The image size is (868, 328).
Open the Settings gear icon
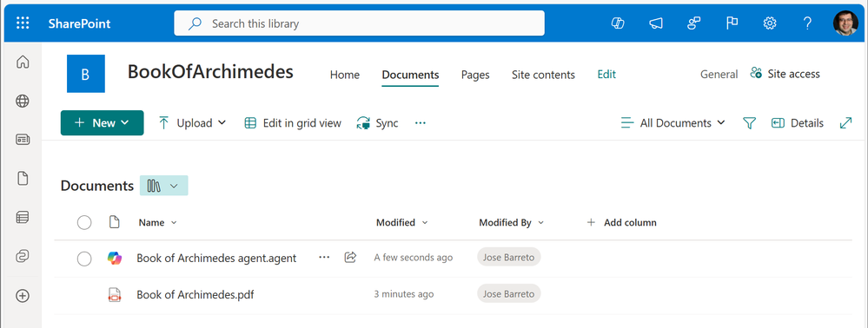click(x=770, y=23)
